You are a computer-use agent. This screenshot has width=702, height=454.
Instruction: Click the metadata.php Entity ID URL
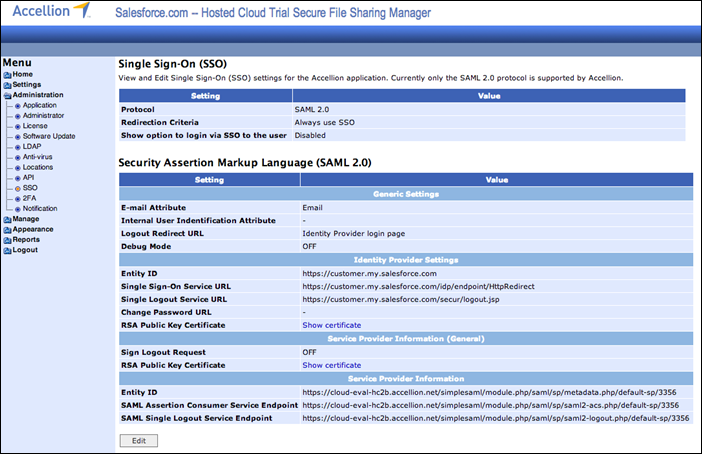click(489, 392)
